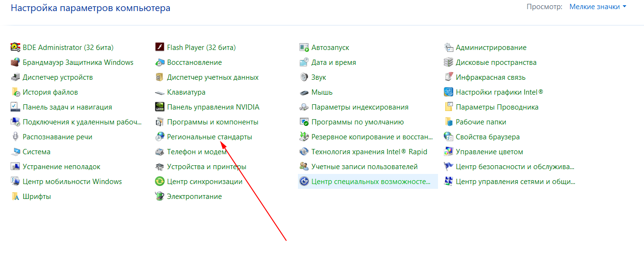
Task: Click the Шрифты fonts folder icon
Action: coord(15,197)
